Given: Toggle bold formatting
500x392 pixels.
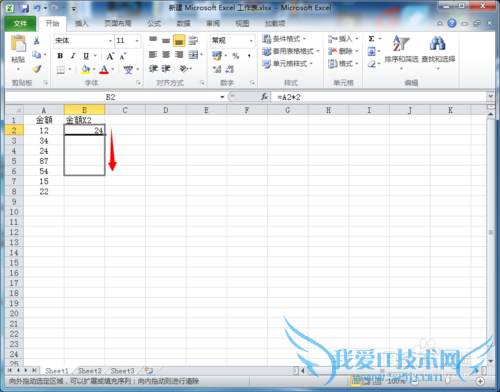Looking at the screenshot, I should click(60, 56).
